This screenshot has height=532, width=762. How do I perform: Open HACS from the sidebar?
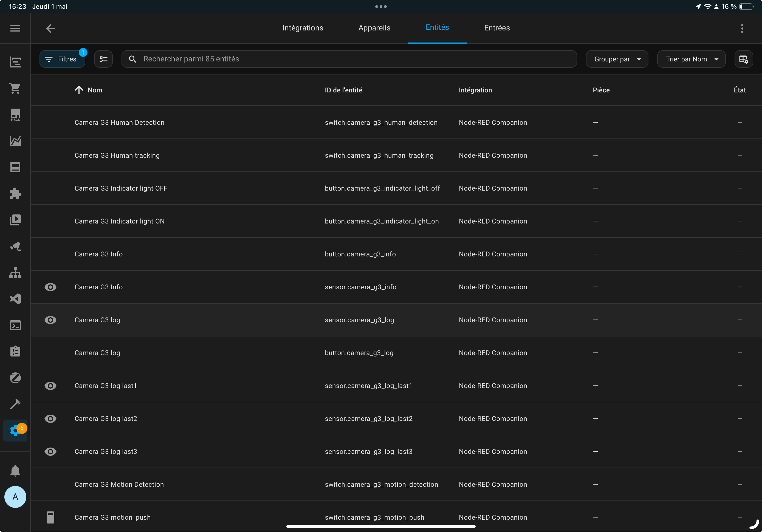click(15, 115)
